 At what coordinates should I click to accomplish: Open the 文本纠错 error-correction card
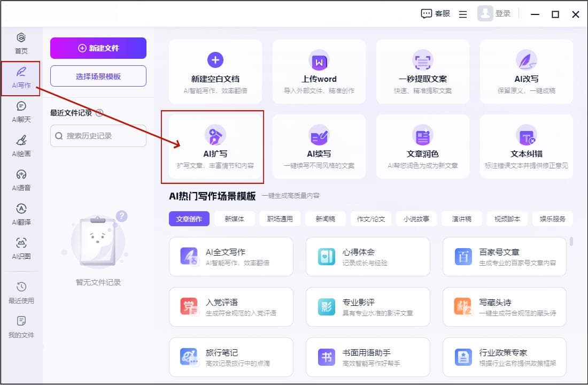526,147
